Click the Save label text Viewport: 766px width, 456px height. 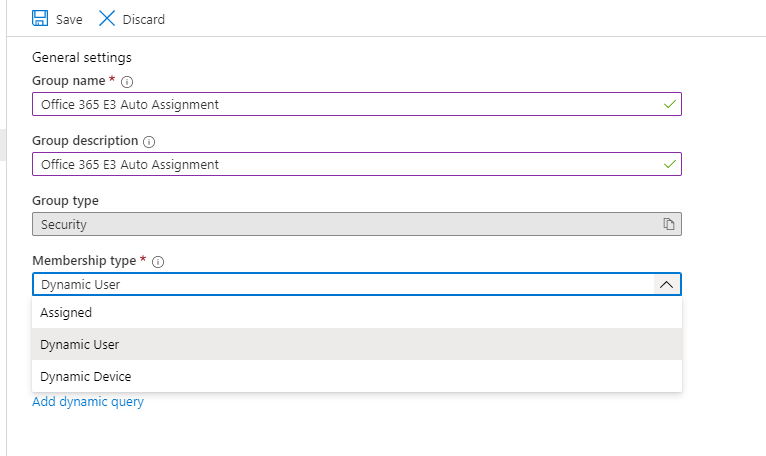[69, 20]
